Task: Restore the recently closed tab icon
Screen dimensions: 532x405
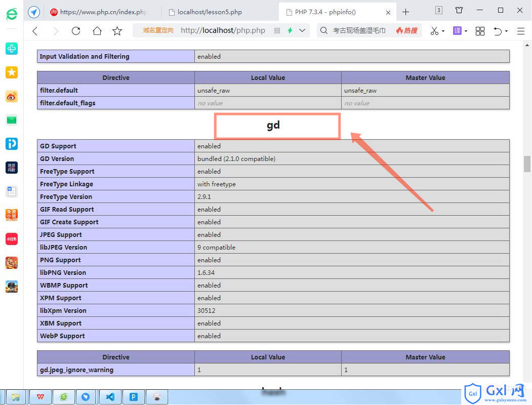Action: (498, 31)
